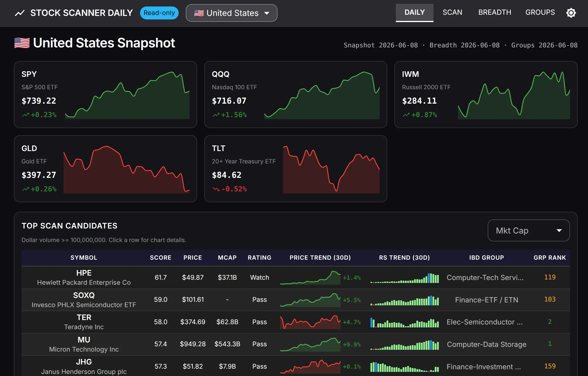Open the IWM chart thumbnail
Screen dimensions: 588x376
(514, 95)
